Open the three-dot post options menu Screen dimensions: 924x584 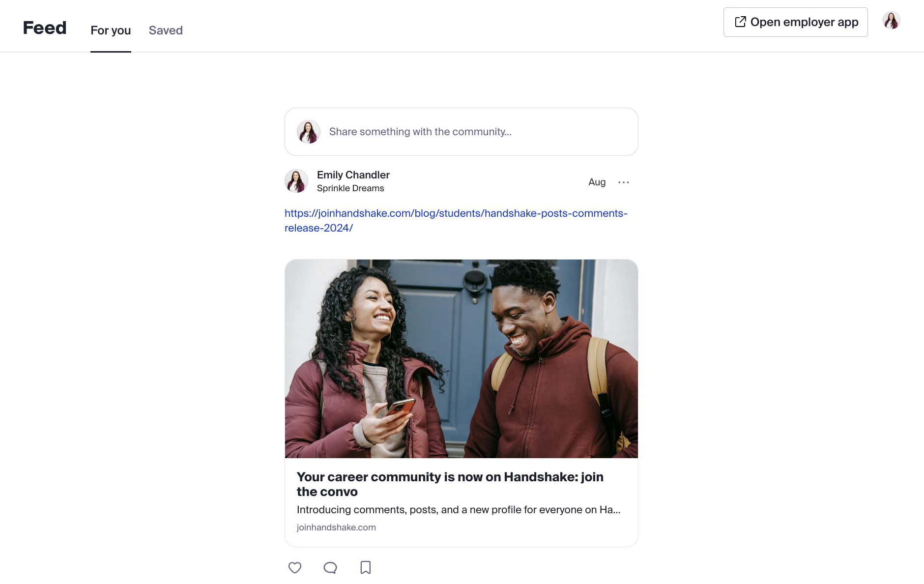point(623,182)
